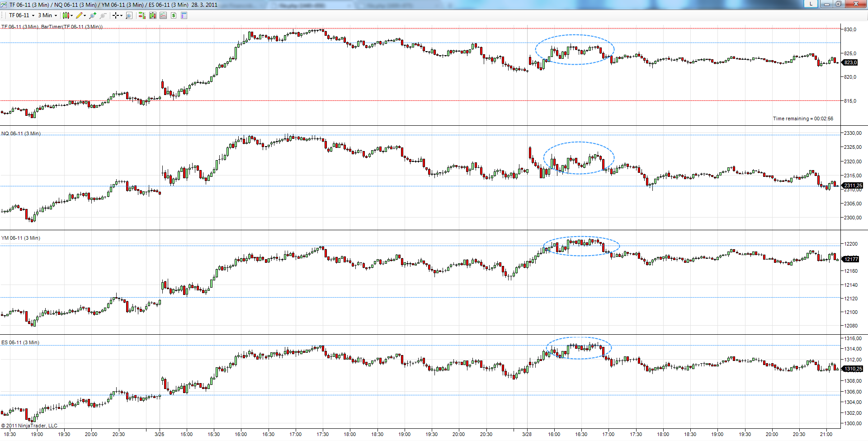868x441 pixels.
Task: Open the indicators line chart icon
Action: pyautogui.click(x=163, y=15)
